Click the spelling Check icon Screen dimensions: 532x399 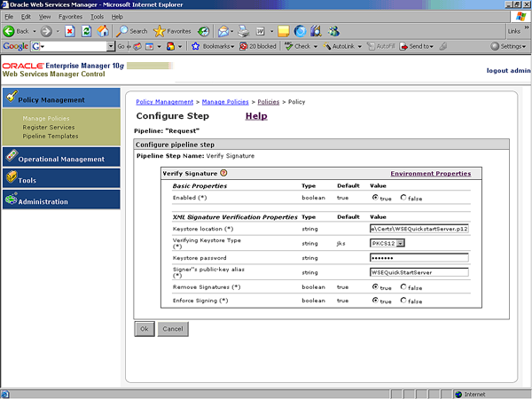[x=288, y=46]
